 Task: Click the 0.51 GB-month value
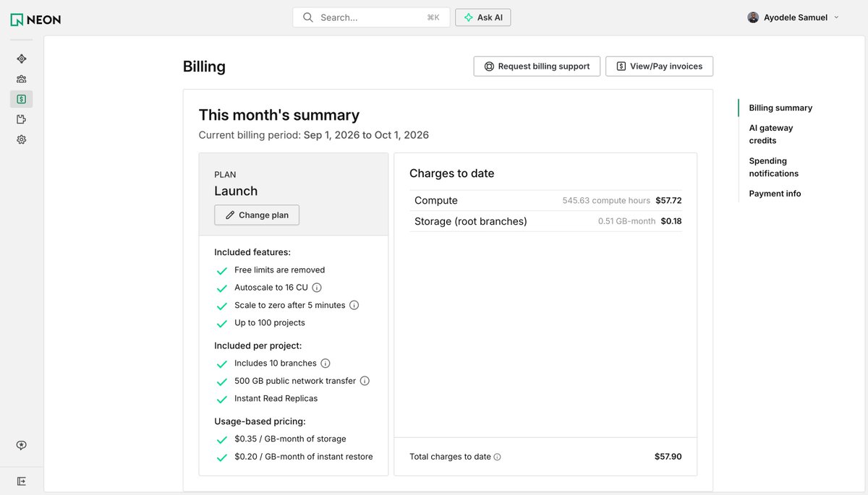click(626, 221)
